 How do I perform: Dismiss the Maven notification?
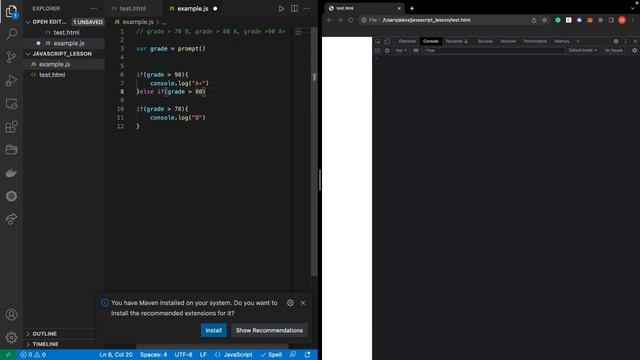pyautogui.click(x=303, y=303)
